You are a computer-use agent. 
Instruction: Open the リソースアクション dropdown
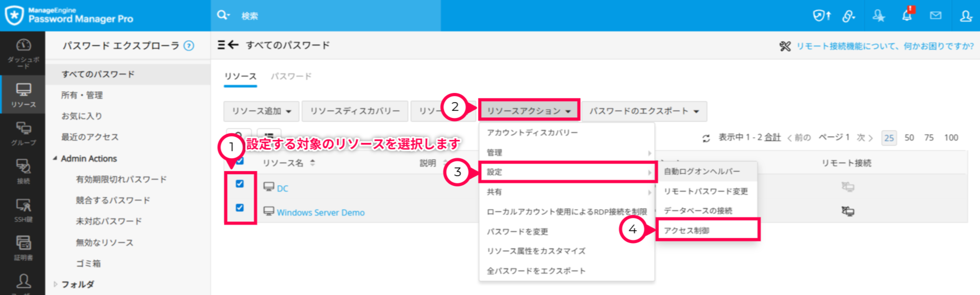coord(529,111)
